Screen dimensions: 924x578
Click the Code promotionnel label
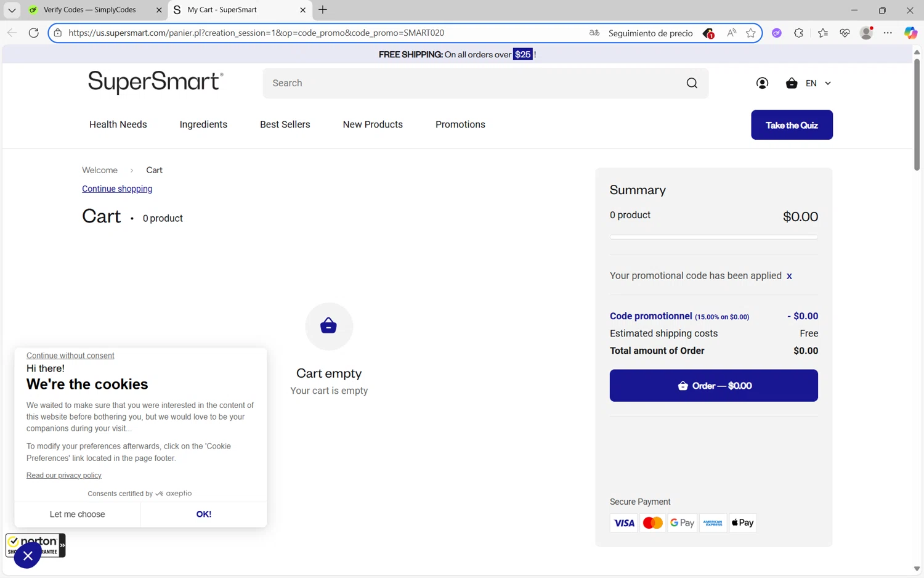pos(651,316)
